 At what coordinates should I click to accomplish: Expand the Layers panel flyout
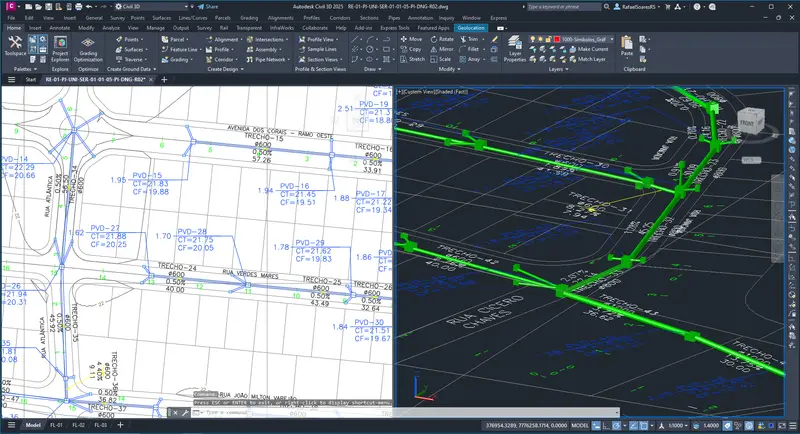click(558, 69)
